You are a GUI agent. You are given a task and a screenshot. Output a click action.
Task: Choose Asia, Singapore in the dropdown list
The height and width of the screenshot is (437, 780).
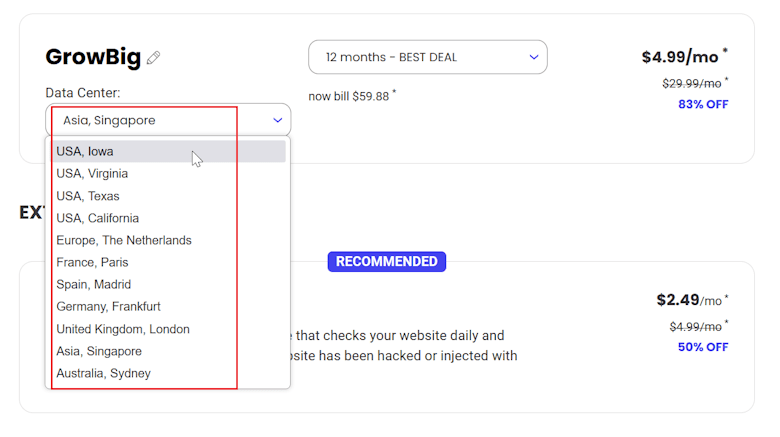[168, 351]
